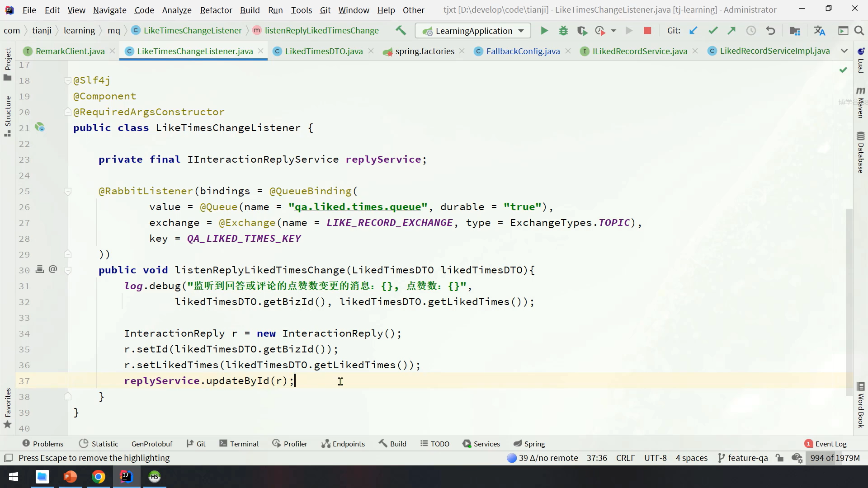The height and width of the screenshot is (488, 868).
Task: Switch to the LikedTimesDTO.java tab
Action: point(323,51)
